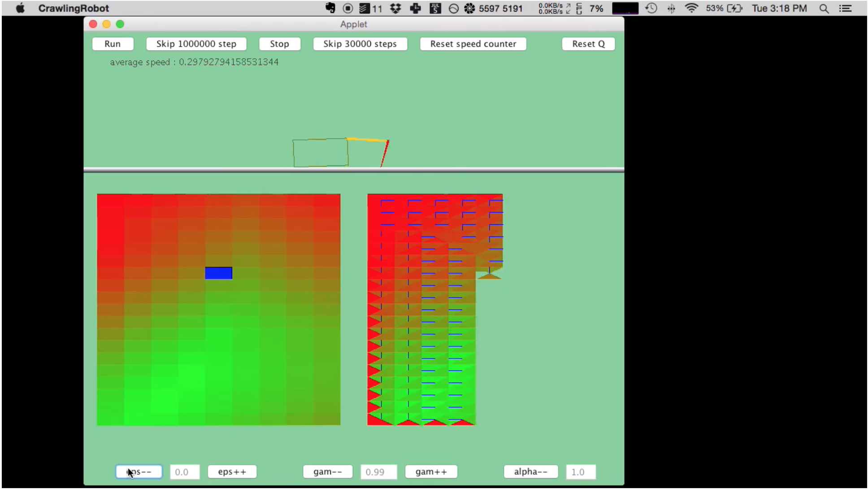This screenshot has height=489, width=868.
Task: Click Skip 1000000 step button
Action: (196, 44)
